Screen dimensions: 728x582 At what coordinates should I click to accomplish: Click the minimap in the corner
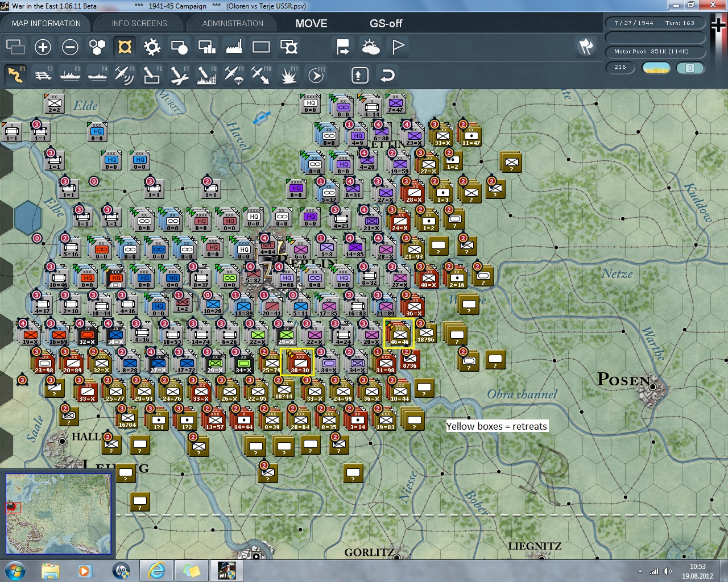click(x=57, y=514)
